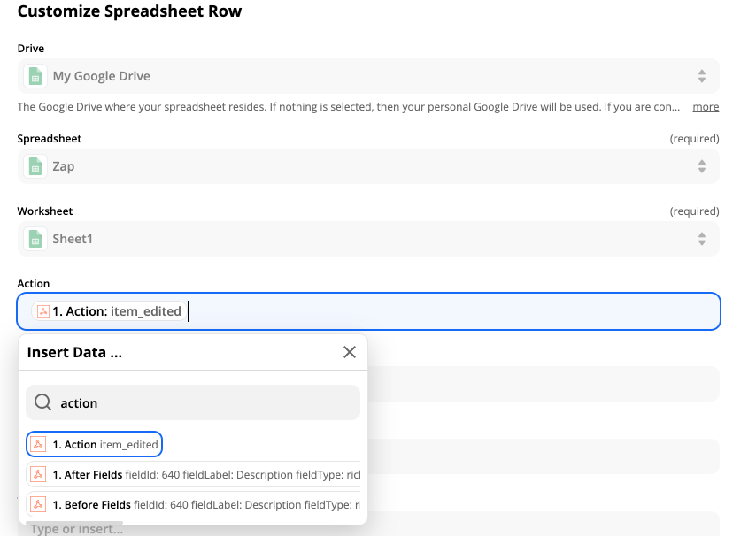Click empty space in the Action input field
756x536 pixels.
443,311
